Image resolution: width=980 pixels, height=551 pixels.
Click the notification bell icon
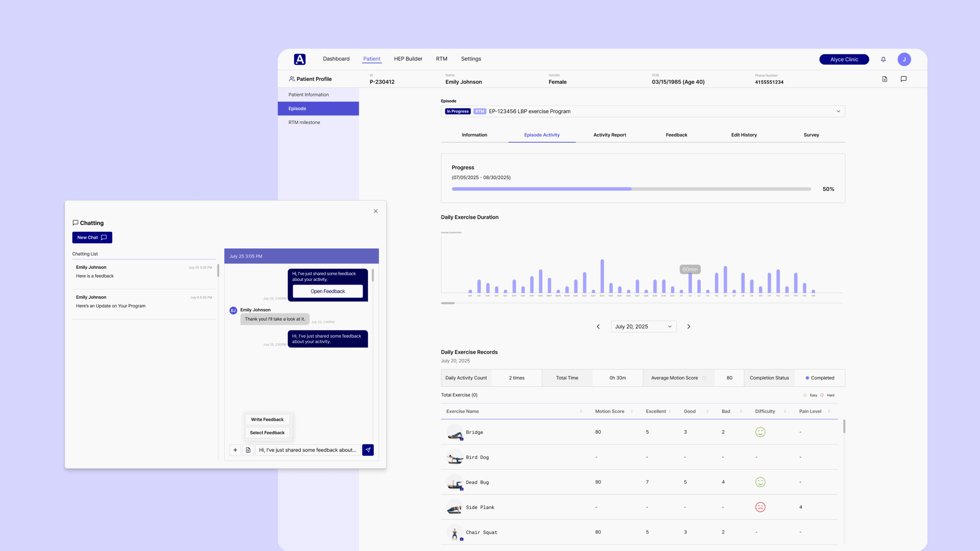883,59
